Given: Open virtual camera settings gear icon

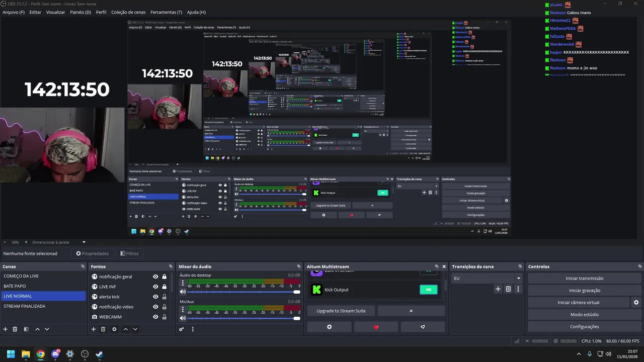Looking at the screenshot, I should [x=636, y=303].
